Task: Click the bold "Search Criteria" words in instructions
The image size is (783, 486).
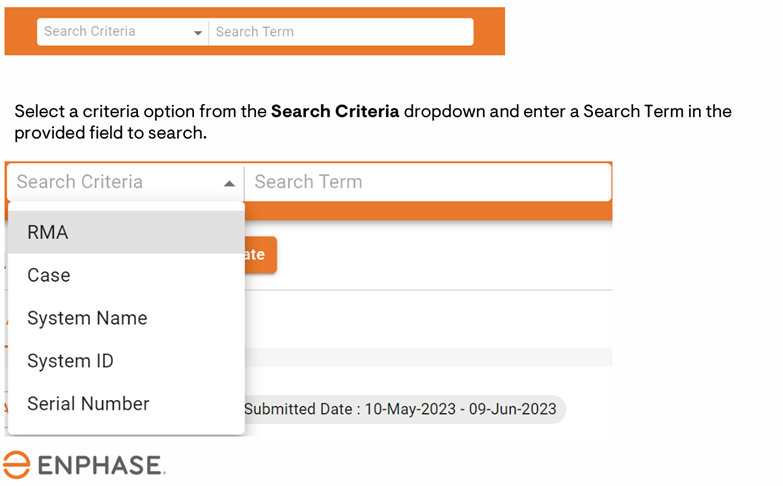Action: 335,111
